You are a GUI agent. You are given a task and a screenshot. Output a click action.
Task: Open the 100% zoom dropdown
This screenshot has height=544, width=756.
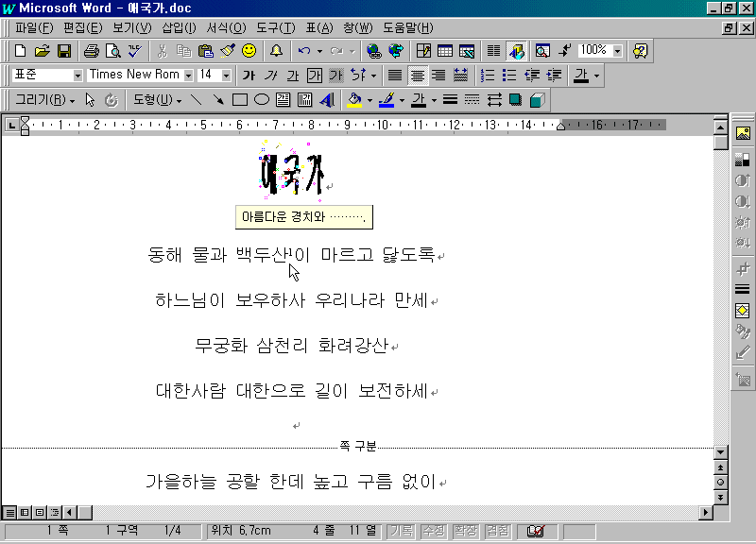tap(618, 51)
